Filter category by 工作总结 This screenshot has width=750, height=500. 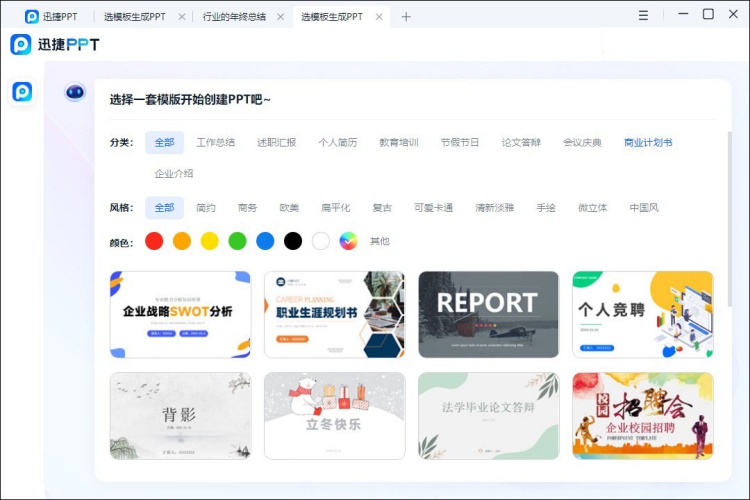tap(216, 143)
